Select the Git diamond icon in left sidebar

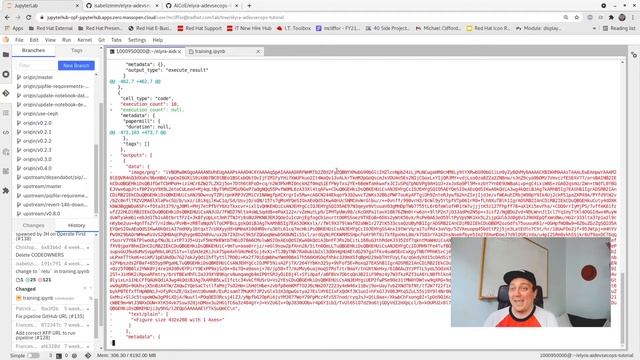click(x=6, y=93)
